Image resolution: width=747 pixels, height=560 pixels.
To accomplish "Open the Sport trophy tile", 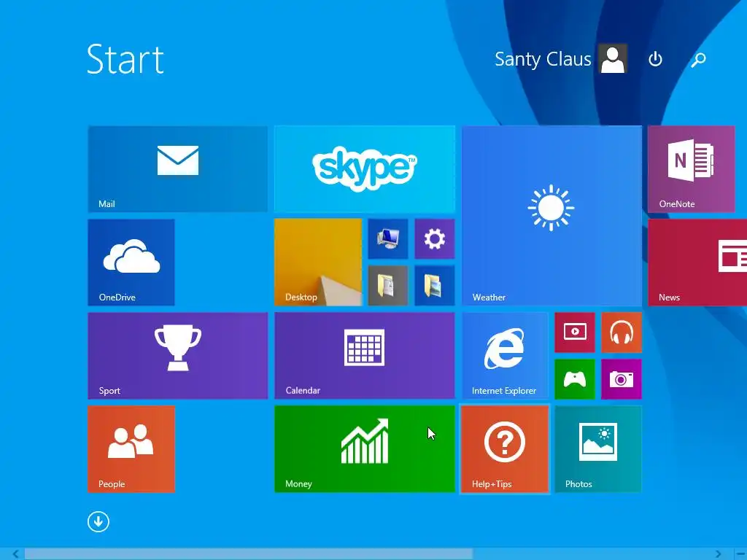I will coord(178,356).
